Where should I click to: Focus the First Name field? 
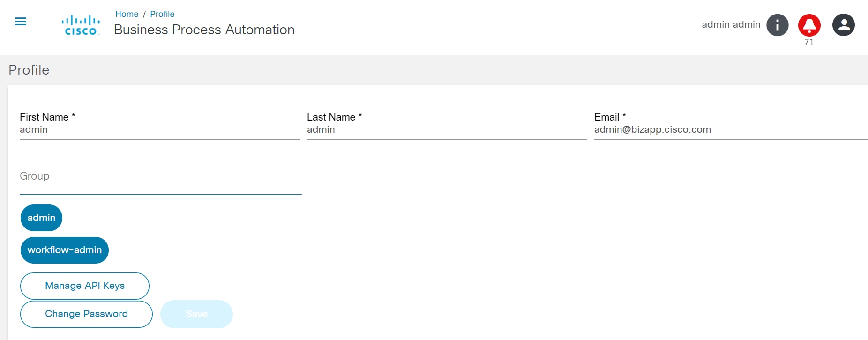159,130
